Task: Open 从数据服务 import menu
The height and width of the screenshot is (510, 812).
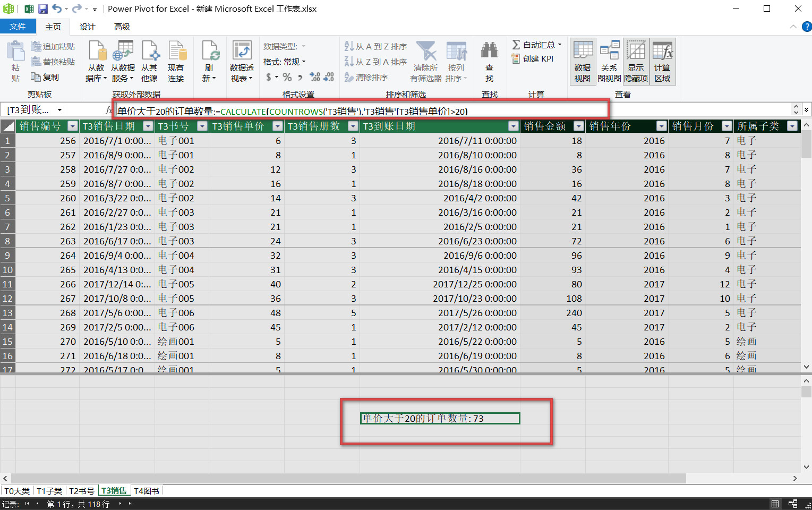Action: (123, 61)
